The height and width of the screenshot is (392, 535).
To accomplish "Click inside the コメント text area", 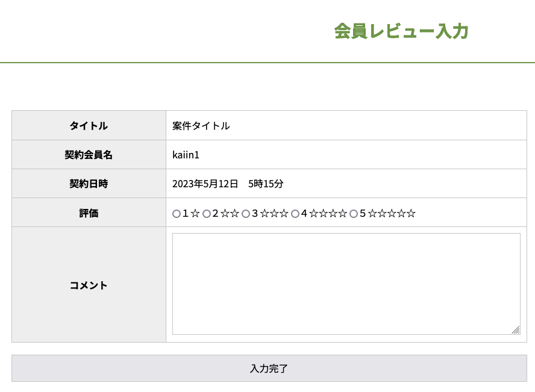I will point(346,283).
